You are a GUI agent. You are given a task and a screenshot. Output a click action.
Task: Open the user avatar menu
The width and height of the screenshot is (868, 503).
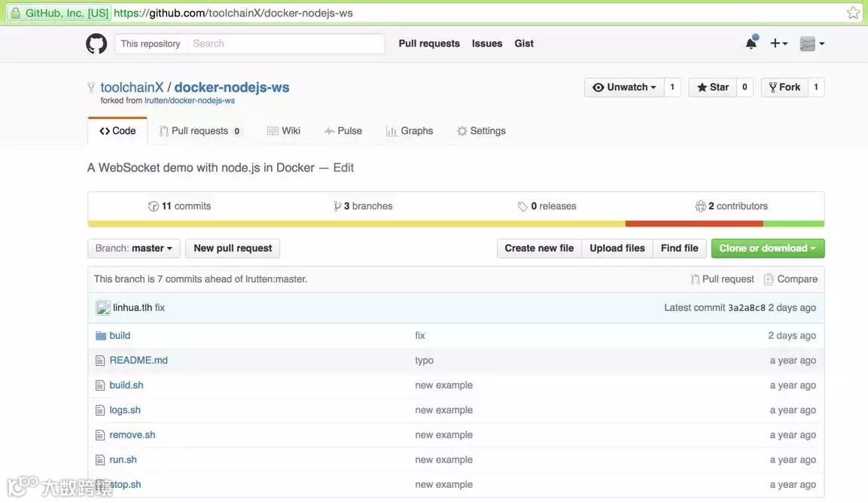tap(812, 43)
